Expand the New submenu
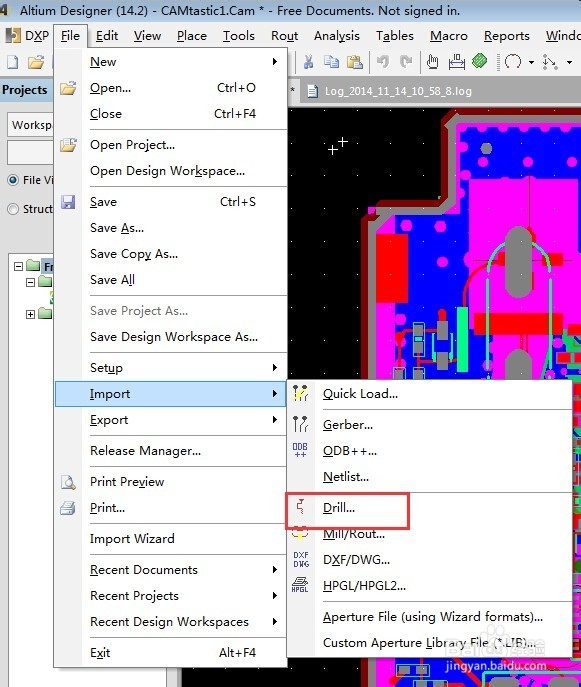The image size is (581, 687). 171,62
